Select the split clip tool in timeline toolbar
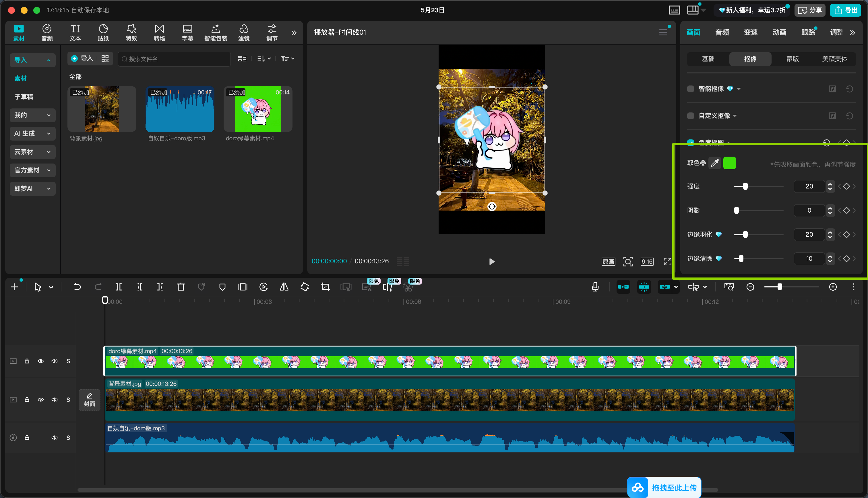Viewport: 868px width, 498px height. point(119,287)
